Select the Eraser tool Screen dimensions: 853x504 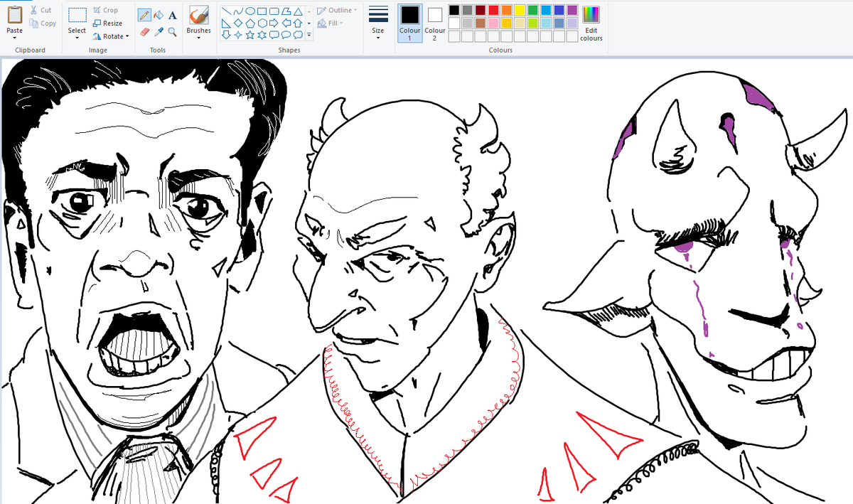click(144, 31)
